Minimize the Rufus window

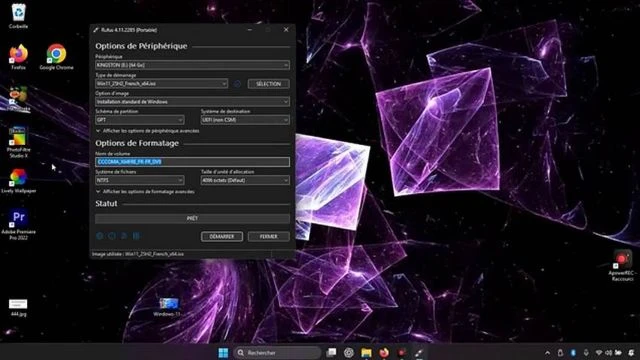click(x=250, y=30)
